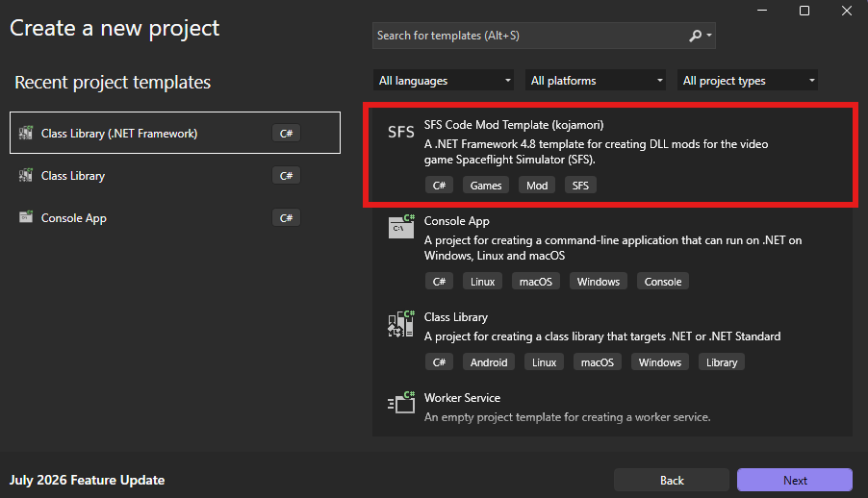The width and height of the screenshot is (868, 498).
Task: Click the Next button
Action: [x=794, y=480]
